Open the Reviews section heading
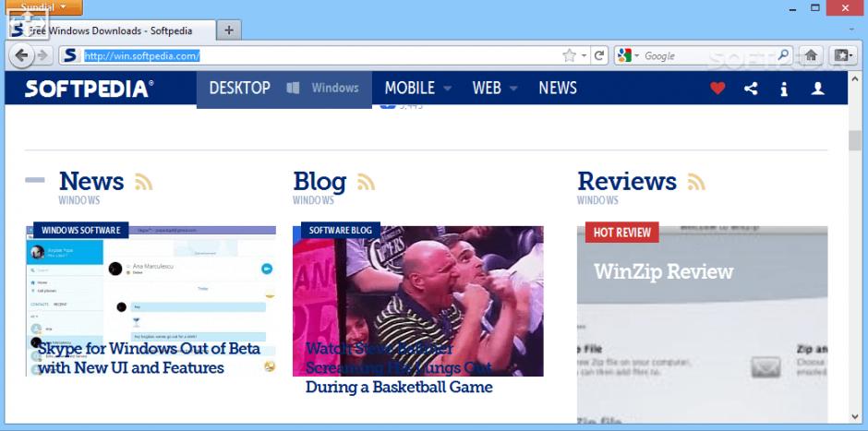 click(x=627, y=181)
